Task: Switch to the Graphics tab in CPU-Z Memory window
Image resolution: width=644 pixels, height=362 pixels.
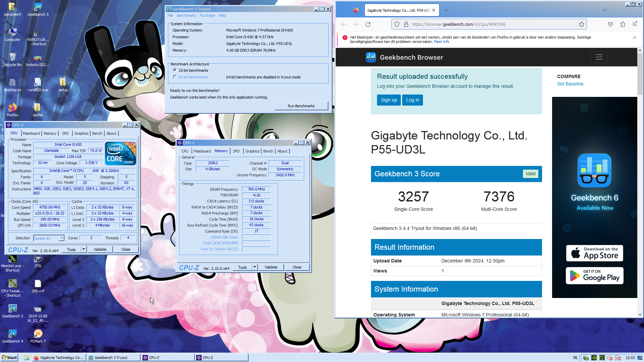Action: [252, 151]
